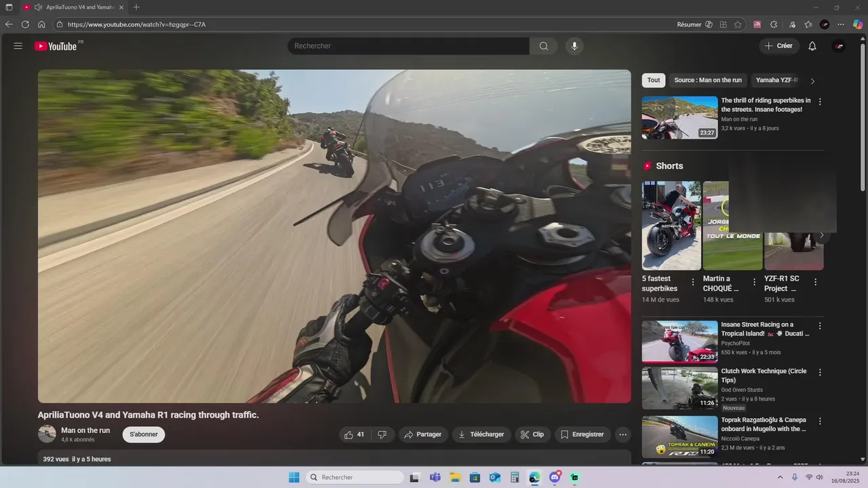Viewport: 868px width, 488px height.
Task: Open the YouTube hamburger guide menu
Action: (18, 46)
